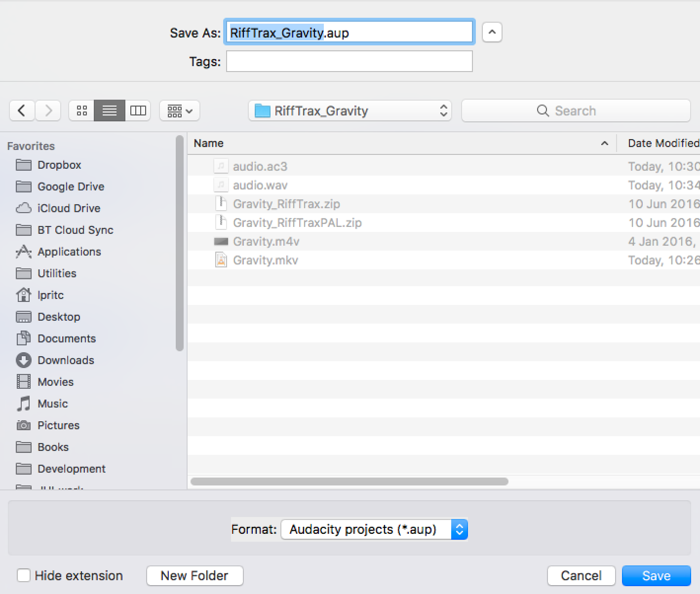700x594 pixels.
Task: Open the Format Audacity projects dropdown
Action: 374,529
